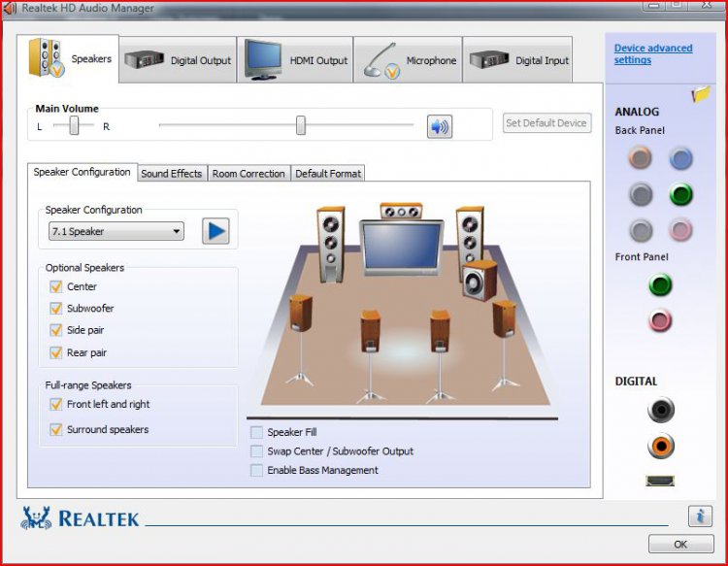Click Set Default Device button
Screen dimensions: 728x566
click(546, 123)
